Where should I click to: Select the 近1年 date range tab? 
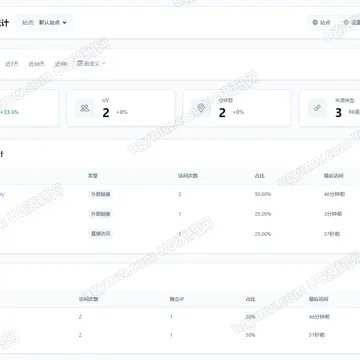point(61,64)
